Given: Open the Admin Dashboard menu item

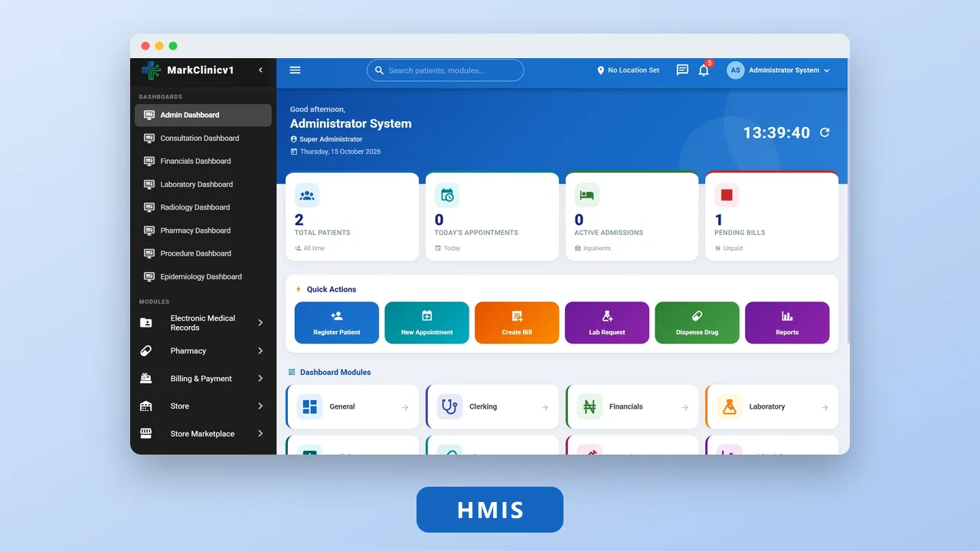Looking at the screenshot, I should tap(203, 115).
